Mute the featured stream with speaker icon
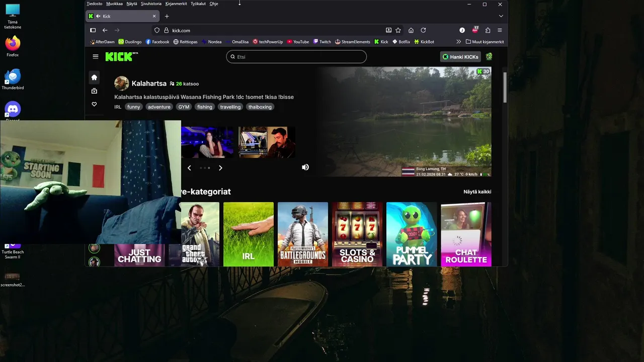Screen dimensions: 644x362 coord(305,167)
